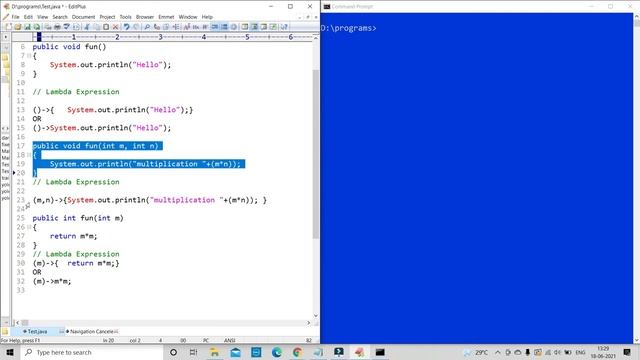Open the Command Prompt taskbar icon
The image size is (640, 360).
click(380, 352)
